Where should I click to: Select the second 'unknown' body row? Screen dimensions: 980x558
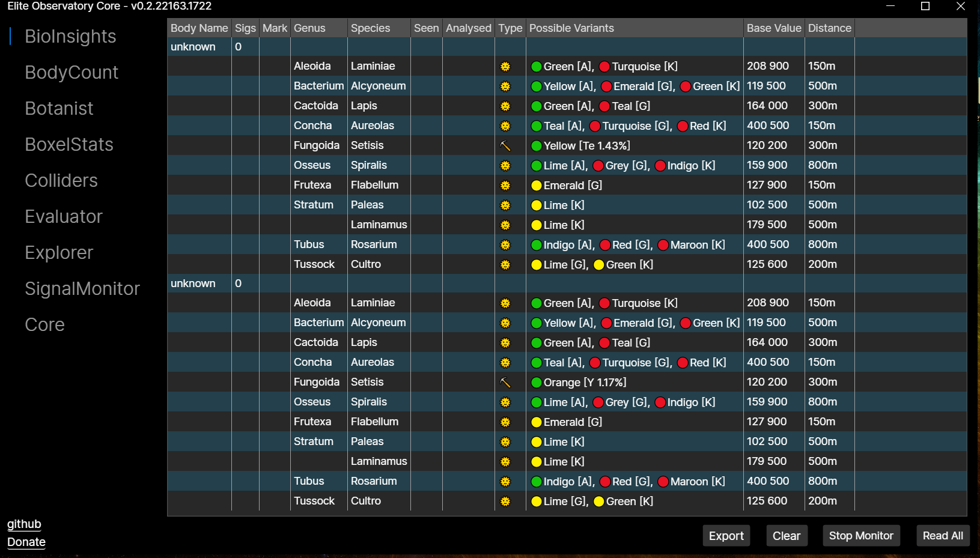point(567,284)
